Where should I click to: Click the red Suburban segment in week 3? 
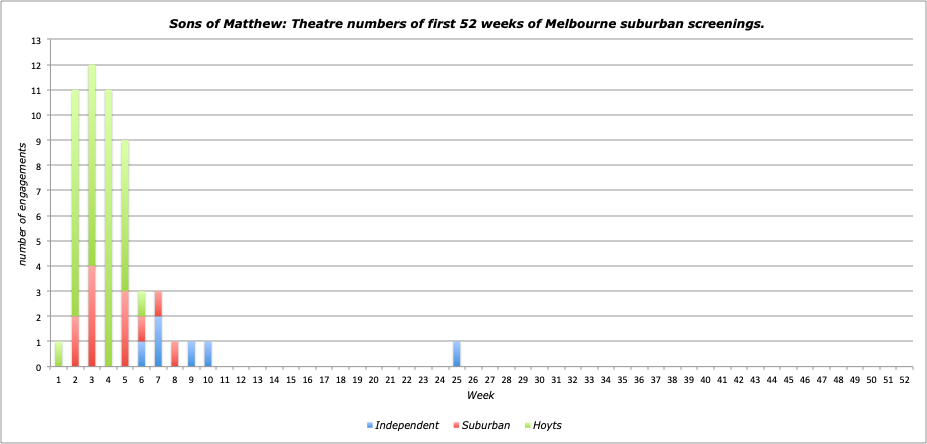[x=92, y=316]
